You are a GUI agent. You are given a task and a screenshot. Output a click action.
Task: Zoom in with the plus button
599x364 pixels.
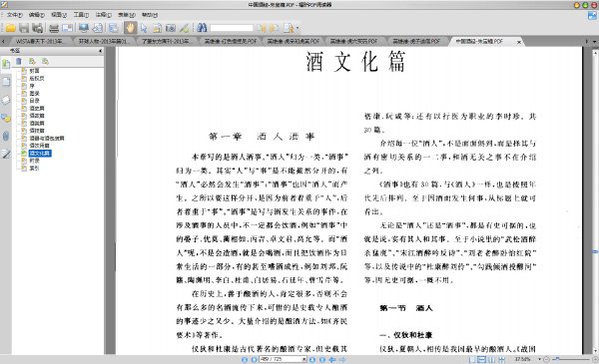[x=595, y=359]
